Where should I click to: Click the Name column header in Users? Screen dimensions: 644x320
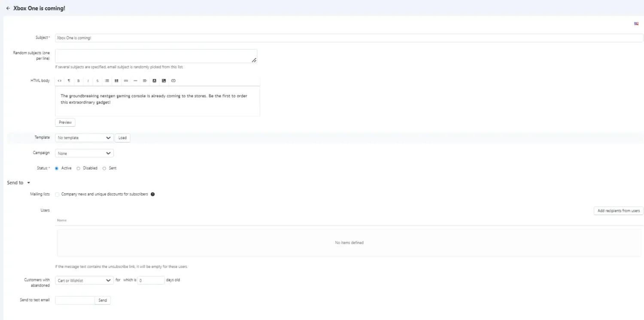pos(62,220)
